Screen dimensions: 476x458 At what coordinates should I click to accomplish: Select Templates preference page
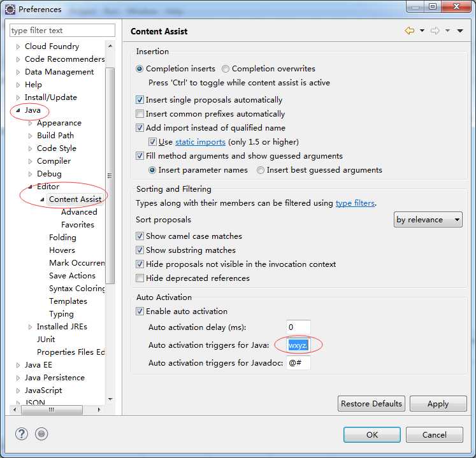point(68,301)
